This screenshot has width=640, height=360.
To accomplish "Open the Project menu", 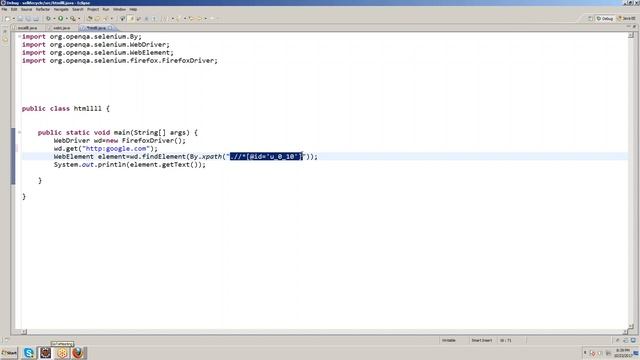I will 93,9.
